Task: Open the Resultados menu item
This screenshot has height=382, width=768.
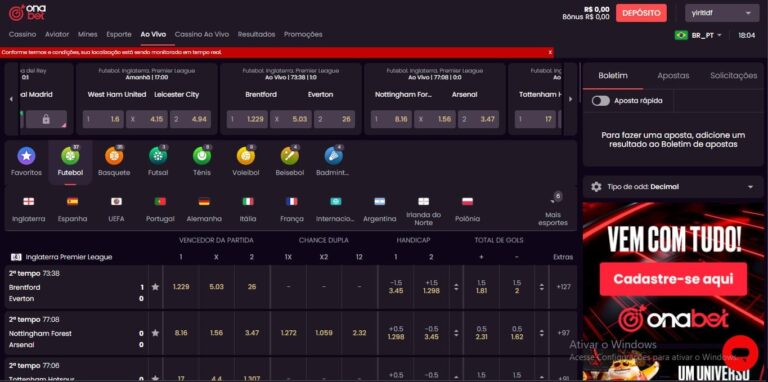Action: point(256,35)
